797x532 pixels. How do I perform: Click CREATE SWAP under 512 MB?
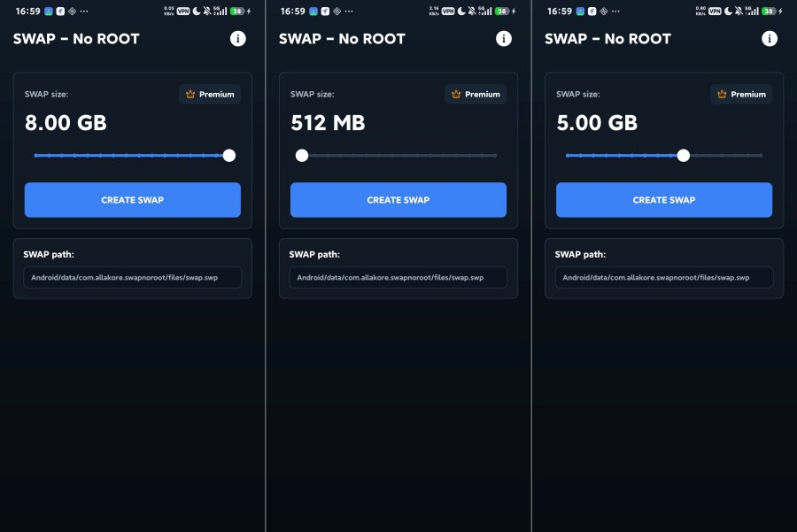coord(398,200)
